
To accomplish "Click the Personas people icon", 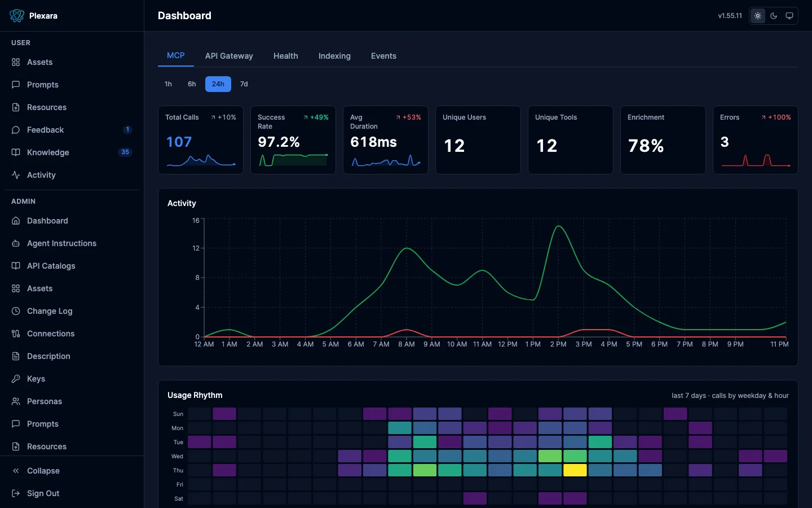I will coord(16,401).
